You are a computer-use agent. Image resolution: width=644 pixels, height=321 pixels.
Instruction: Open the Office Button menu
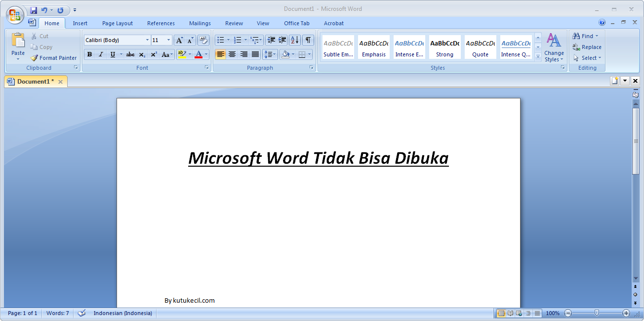pos(15,14)
